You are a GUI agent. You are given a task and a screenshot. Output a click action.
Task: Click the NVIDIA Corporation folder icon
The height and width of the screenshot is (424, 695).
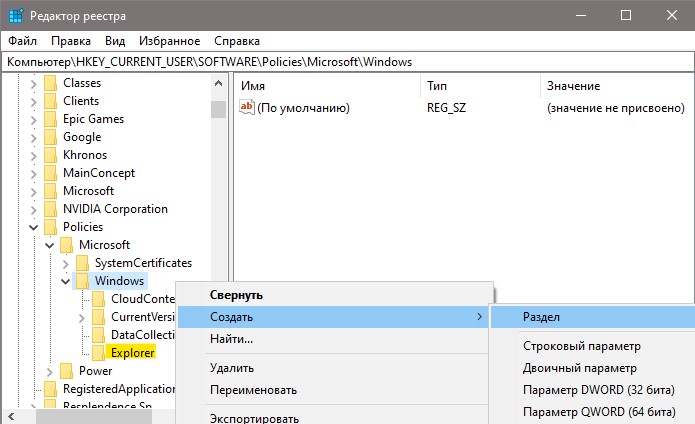51,209
